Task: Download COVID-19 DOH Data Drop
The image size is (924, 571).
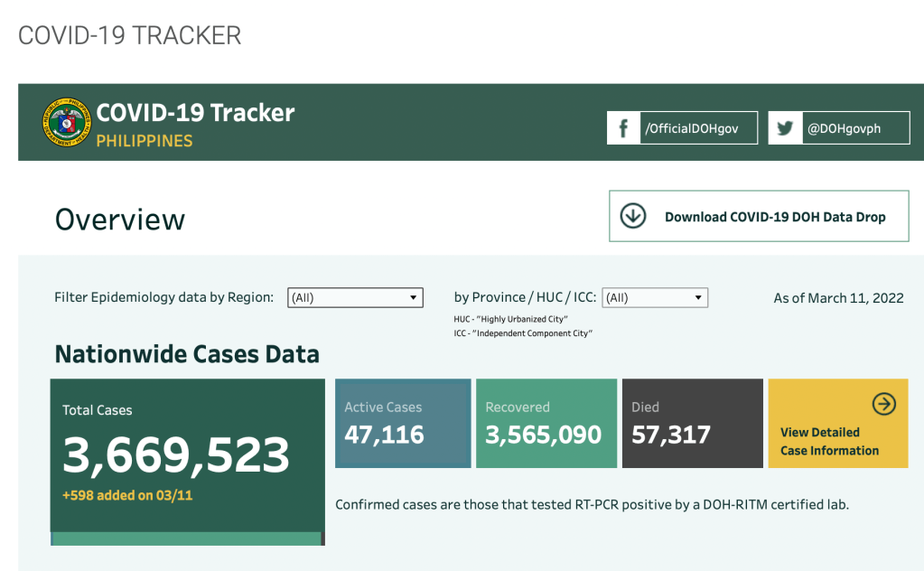Action: point(774,217)
